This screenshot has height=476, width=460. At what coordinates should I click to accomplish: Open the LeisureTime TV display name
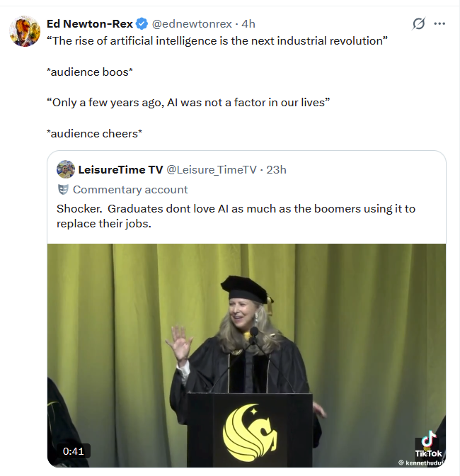(121, 170)
